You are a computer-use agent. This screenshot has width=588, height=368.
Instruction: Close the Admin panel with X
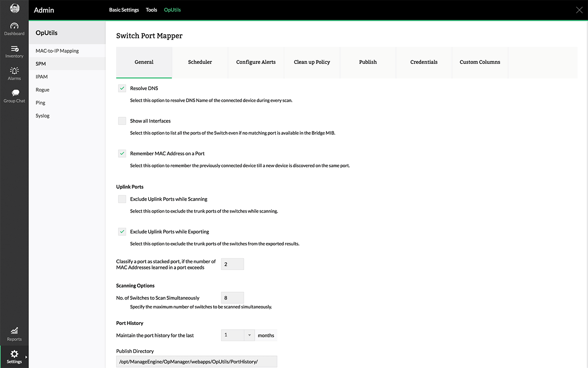579,10
